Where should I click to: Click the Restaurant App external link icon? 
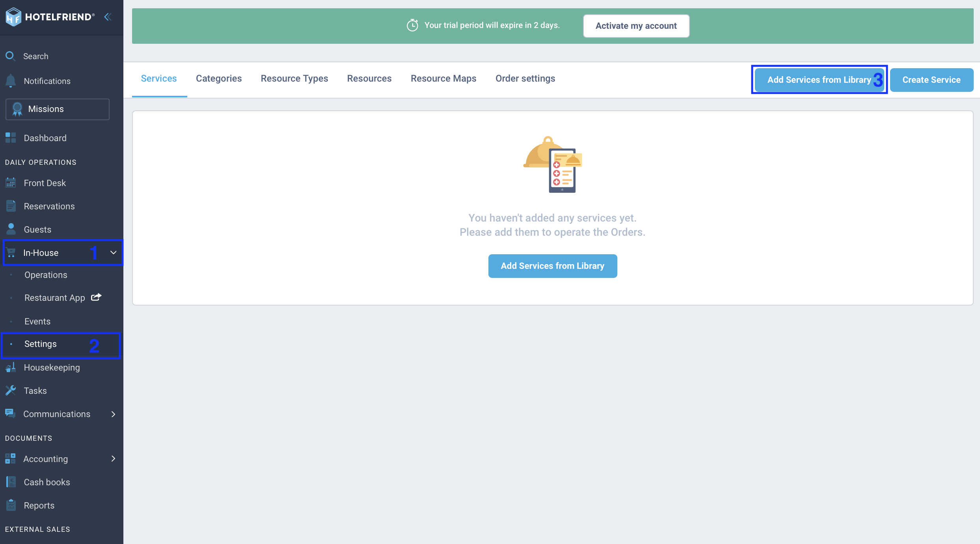(x=96, y=297)
